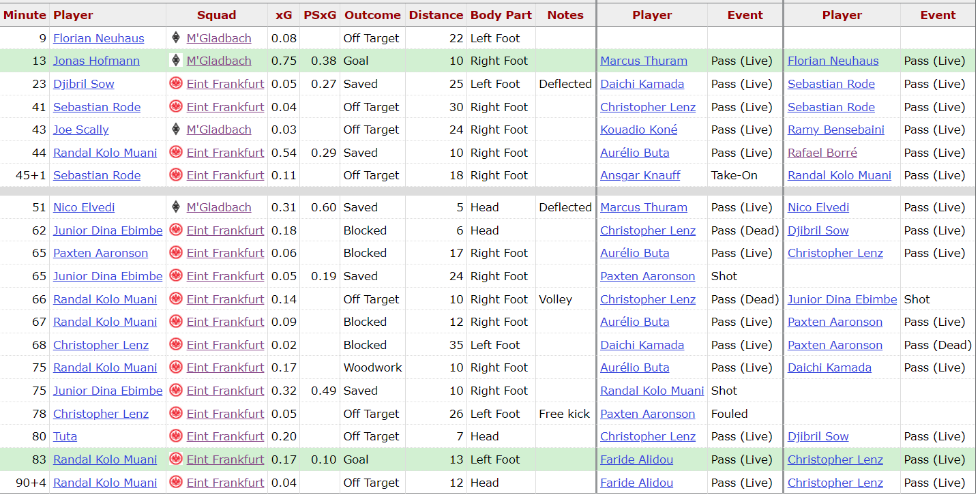Sort by PSxG column header
The image size is (980, 499).
tap(320, 15)
